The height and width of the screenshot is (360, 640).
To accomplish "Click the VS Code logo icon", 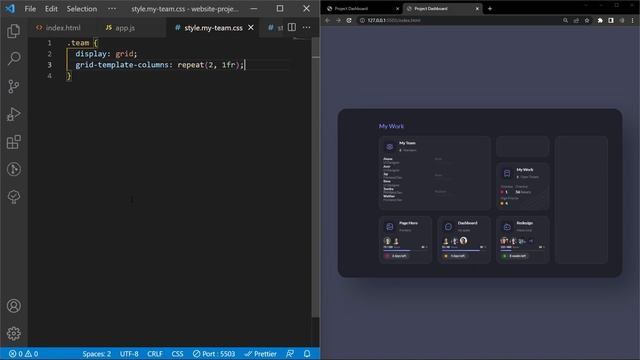I will (10, 9).
